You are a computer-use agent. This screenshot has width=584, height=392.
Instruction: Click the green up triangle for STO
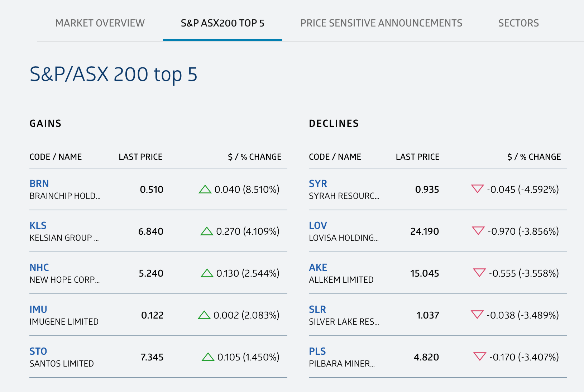tap(208, 357)
